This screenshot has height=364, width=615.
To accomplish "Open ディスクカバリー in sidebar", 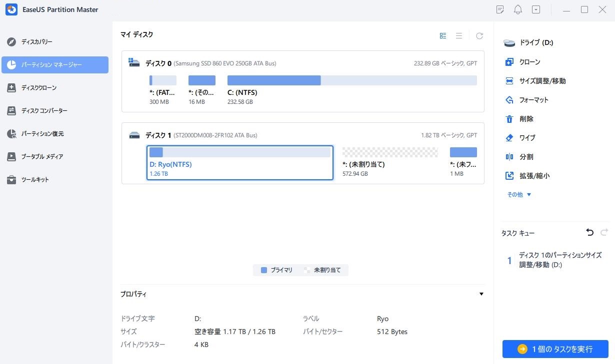I will pyautogui.click(x=36, y=42).
